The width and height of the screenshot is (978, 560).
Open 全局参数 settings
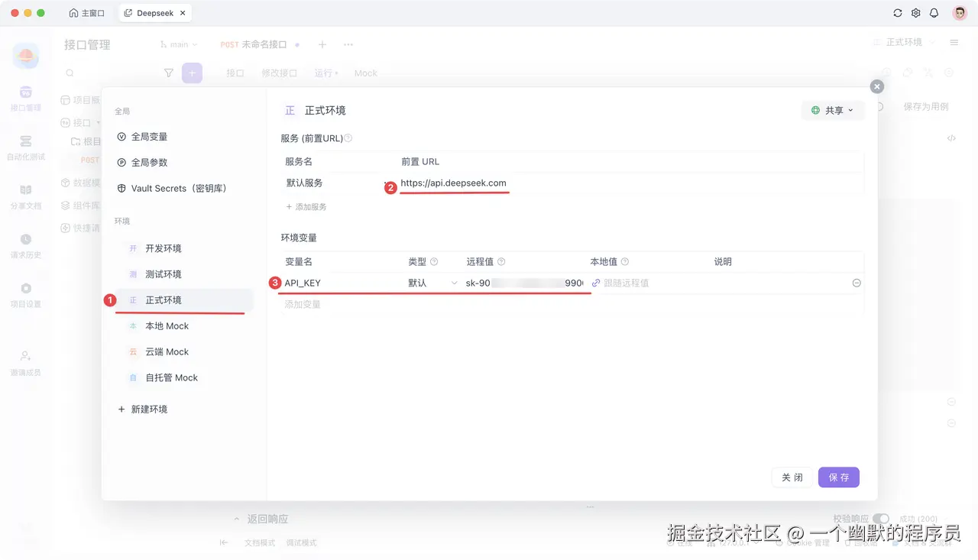(x=149, y=163)
